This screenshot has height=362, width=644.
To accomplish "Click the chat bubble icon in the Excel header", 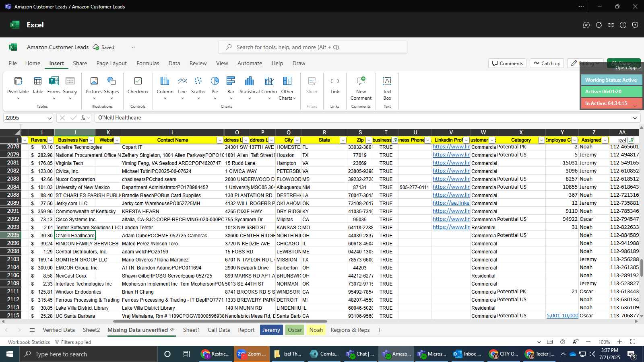I will [x=586, y=25].
